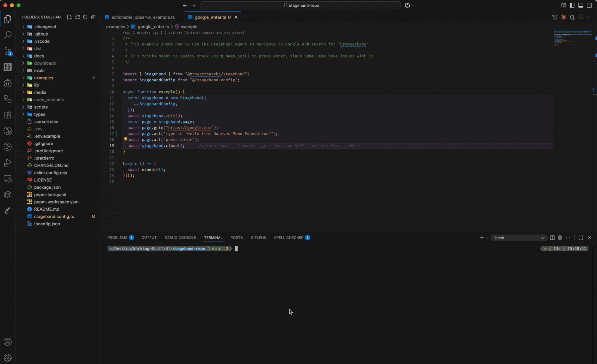
Task: Split the editor to the right
Action: [581, 17]
